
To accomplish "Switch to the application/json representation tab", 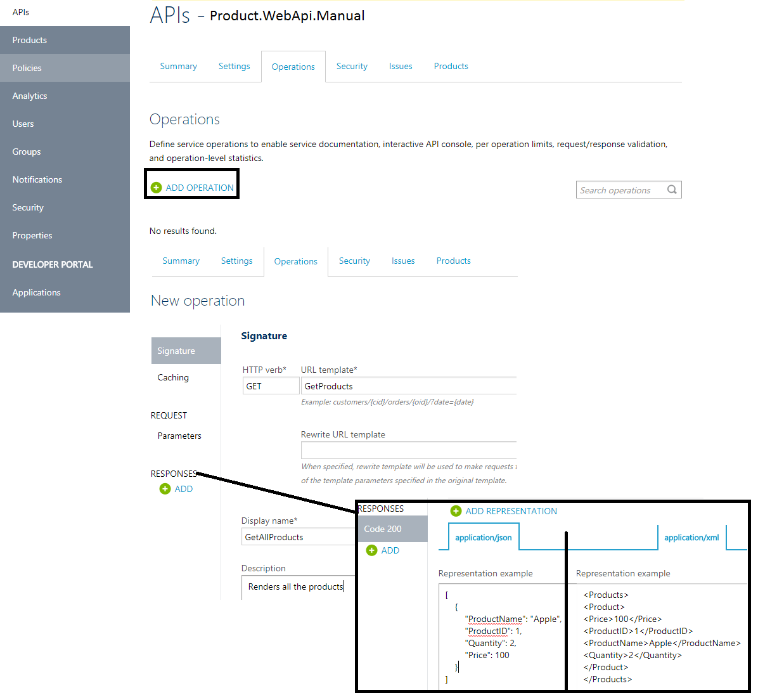I will (x=484, y=537).
